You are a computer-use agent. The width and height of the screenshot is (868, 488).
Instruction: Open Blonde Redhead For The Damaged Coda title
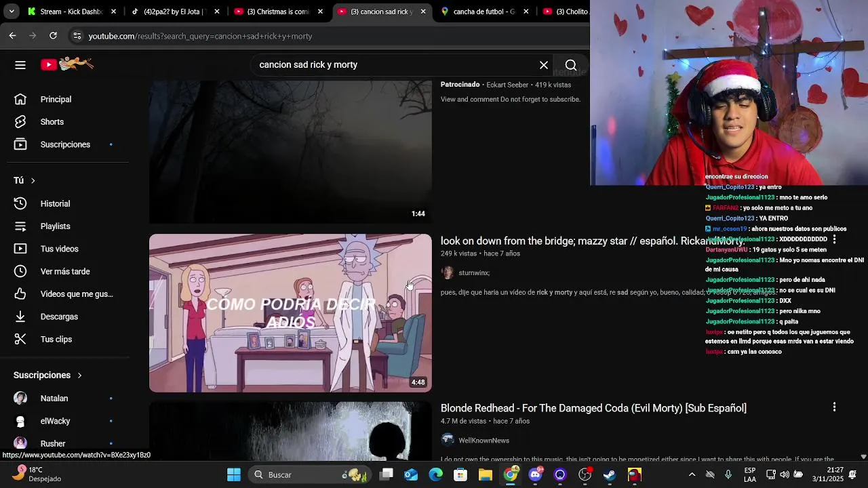point(593,408)
